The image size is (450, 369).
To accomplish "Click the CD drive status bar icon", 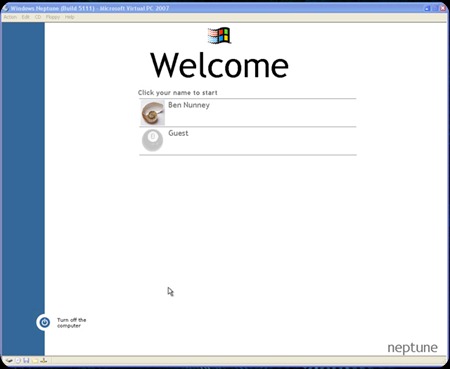I will click(x=18, y=360).
